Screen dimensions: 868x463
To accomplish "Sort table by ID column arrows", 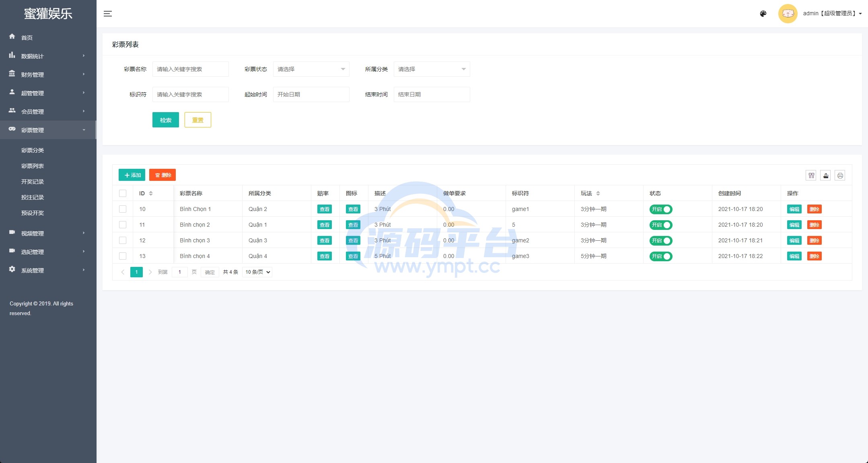I will pyautogui.click(x=151, y=193).
